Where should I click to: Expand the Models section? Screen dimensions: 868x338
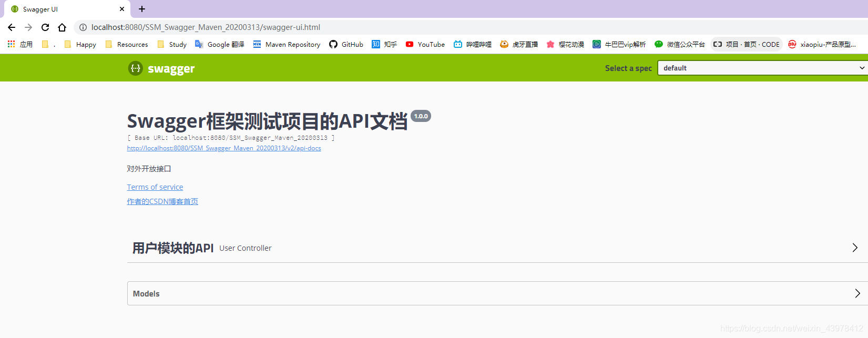[x=497, y=293]
